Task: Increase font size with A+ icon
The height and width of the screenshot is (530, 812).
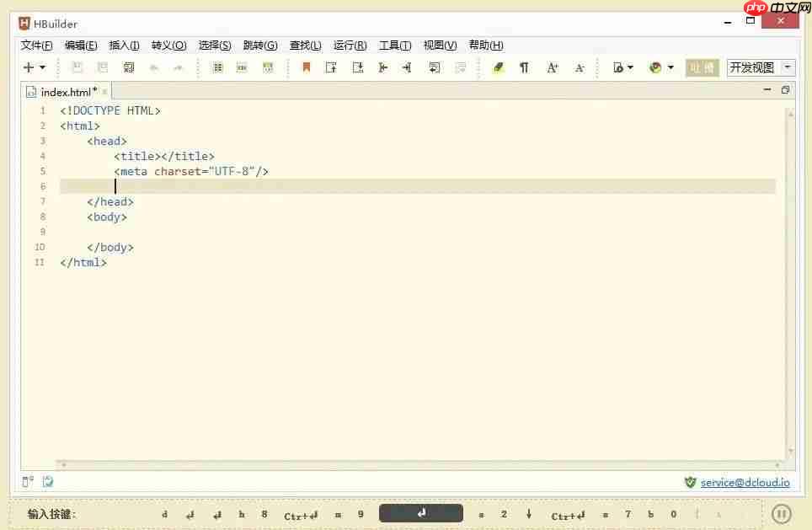Action: tap(552, 67)
